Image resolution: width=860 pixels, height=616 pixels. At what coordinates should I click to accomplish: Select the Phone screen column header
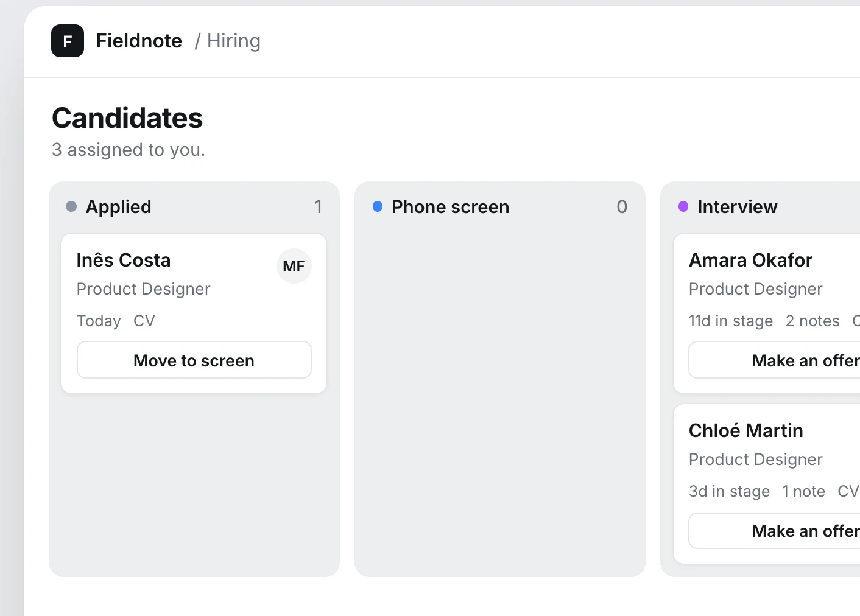451,207
